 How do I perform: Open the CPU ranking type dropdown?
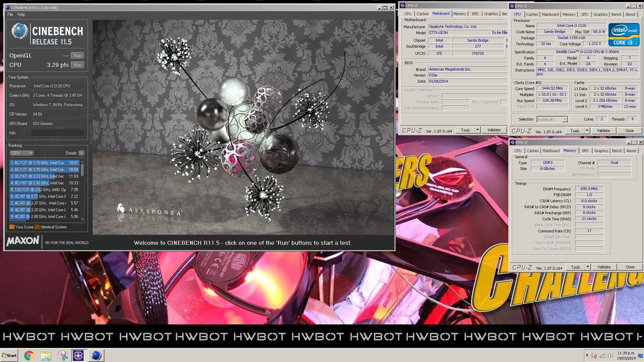click(x=21, y=153)
